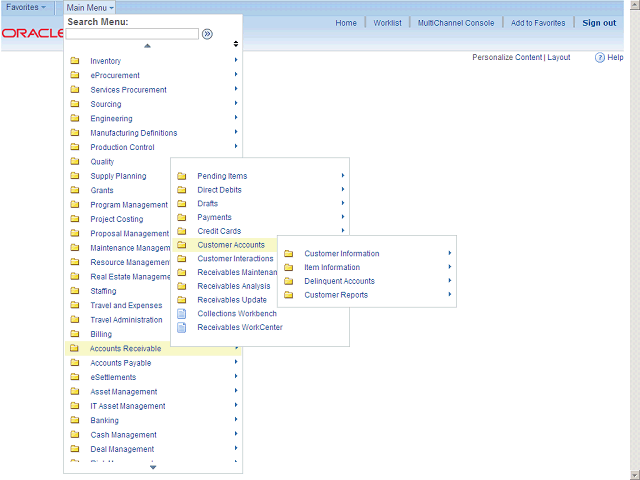Image resolution: width=640 pixels, height=480 pixels.
Task: Click the folder icon beside Delinquent Accounts
Action: click(x=289, y=282)
